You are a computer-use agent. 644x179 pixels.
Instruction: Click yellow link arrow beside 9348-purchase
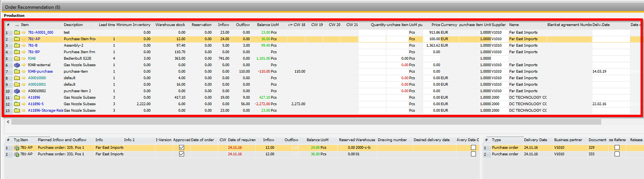point(24,72)
